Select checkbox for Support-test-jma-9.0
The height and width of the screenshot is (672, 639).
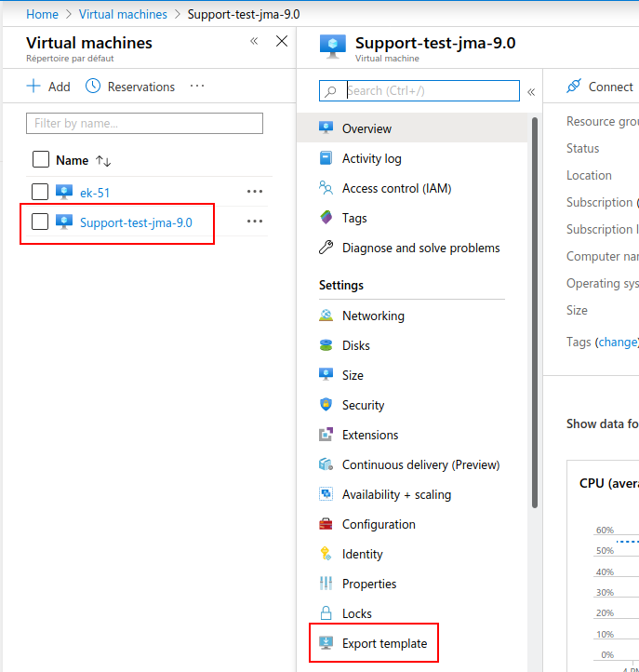point(40,222)
